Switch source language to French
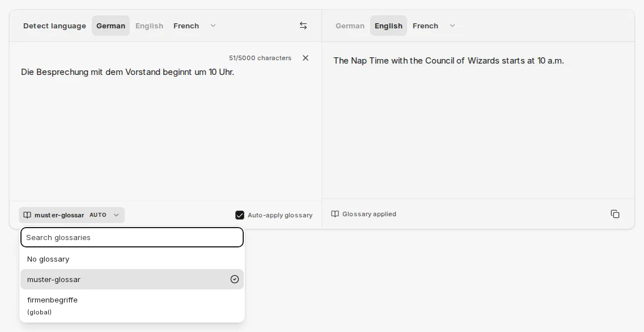 coord(186,26)
